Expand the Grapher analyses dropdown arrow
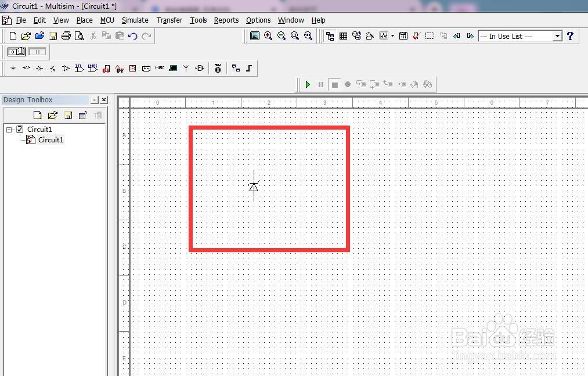The height and width of the screenshot is (376, 588). [x=392, y=36]
